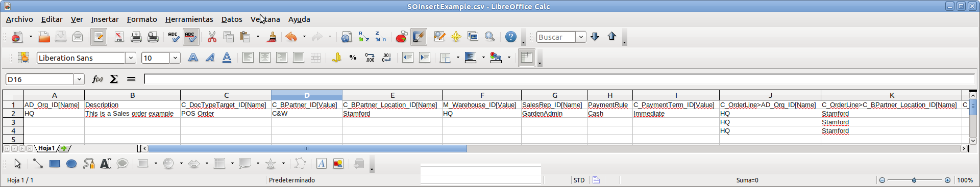
Task: Open the Herramientas menu
Action: point(189,19)
